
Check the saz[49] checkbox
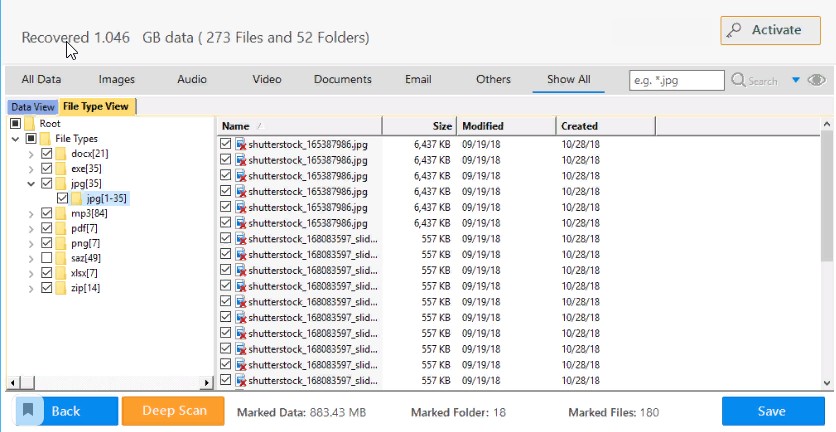coord(46,259)
